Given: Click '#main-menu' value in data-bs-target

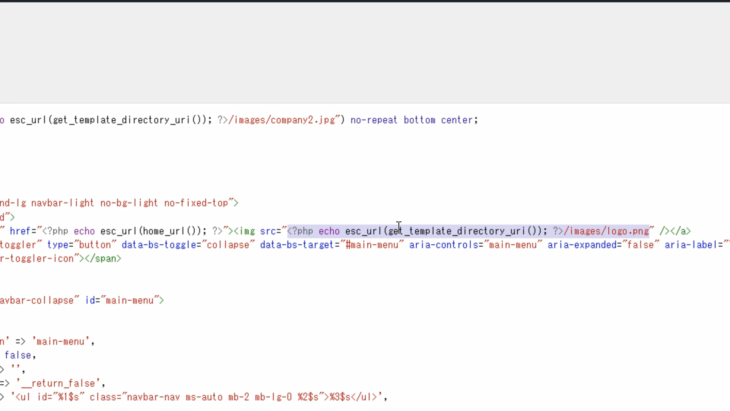Looking at the screenshot, I should [372, 245].
